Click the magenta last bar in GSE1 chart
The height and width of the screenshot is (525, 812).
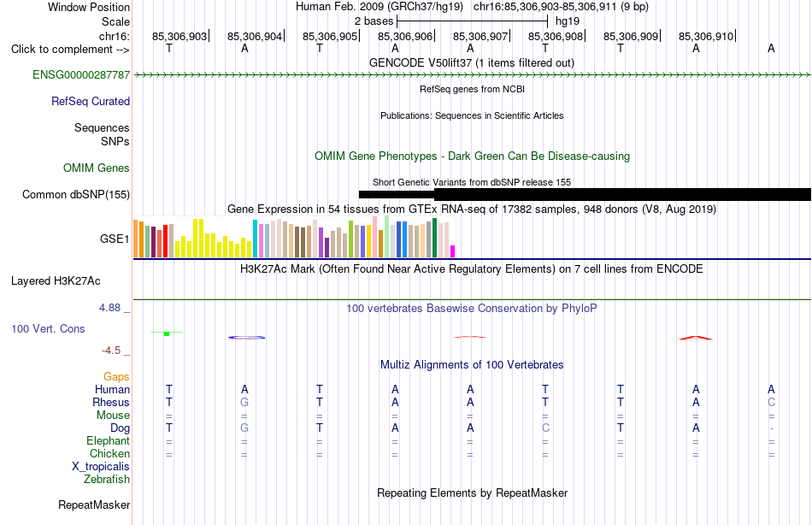(453, 251)
